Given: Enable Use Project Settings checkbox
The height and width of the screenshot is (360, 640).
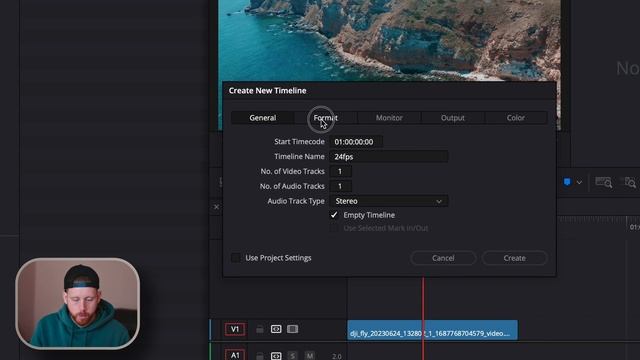Looking at the screenshot, I should point(236,258).
